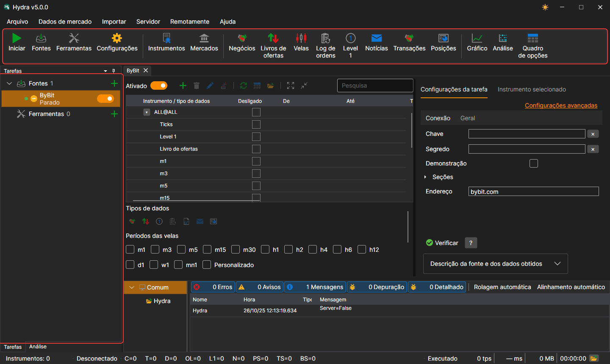Open Configurações gear in the toolbar
The image size is (610, 364).
[x=117, y=42]
